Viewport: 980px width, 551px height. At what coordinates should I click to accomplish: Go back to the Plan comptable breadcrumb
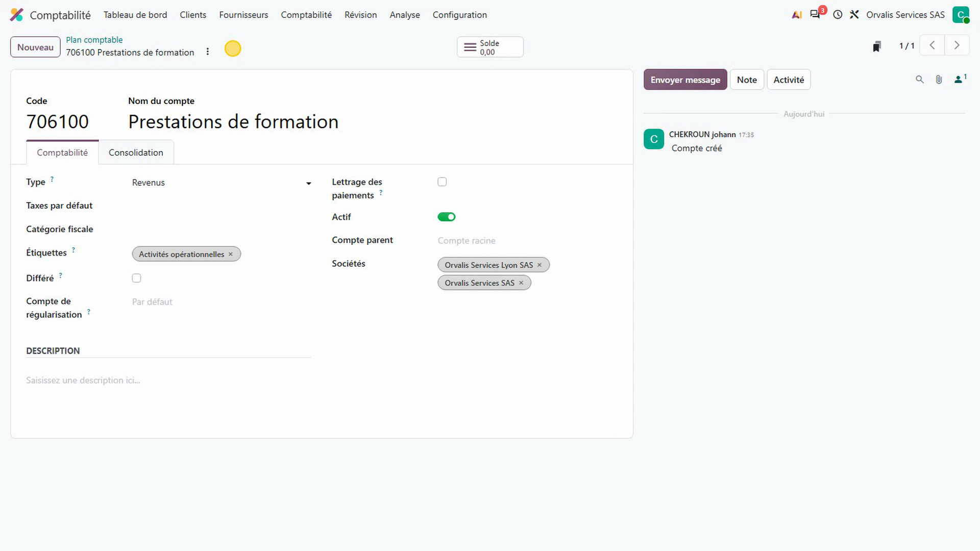(x=94, y=40)
